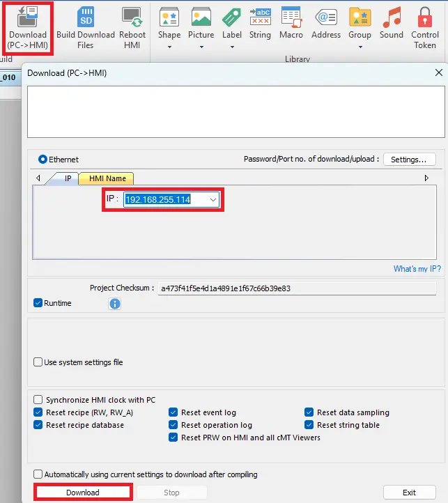448x503 pixels.
Task: Click the Project Checksum value field
Action: point(297,288)
